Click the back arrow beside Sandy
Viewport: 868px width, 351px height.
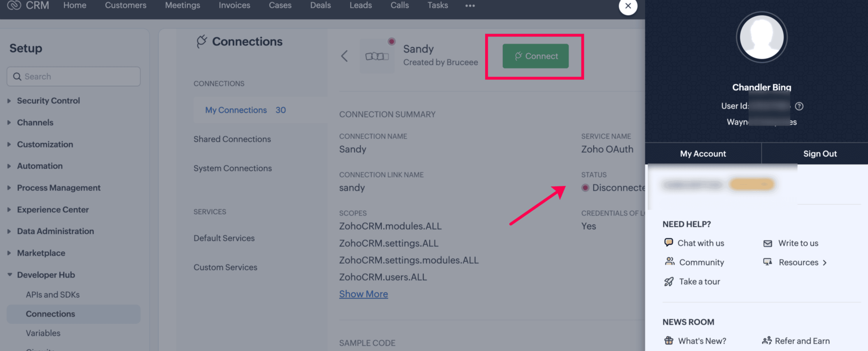point(344,56)
